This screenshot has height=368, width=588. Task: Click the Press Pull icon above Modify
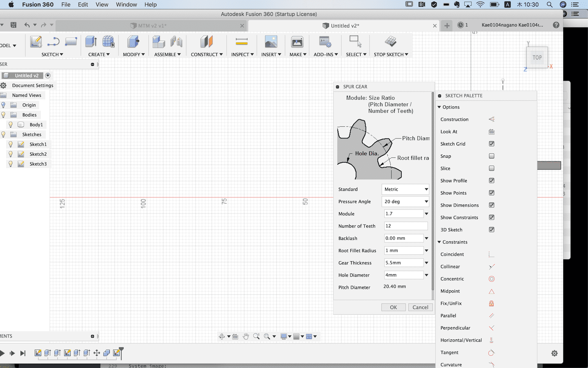point(133,42)
